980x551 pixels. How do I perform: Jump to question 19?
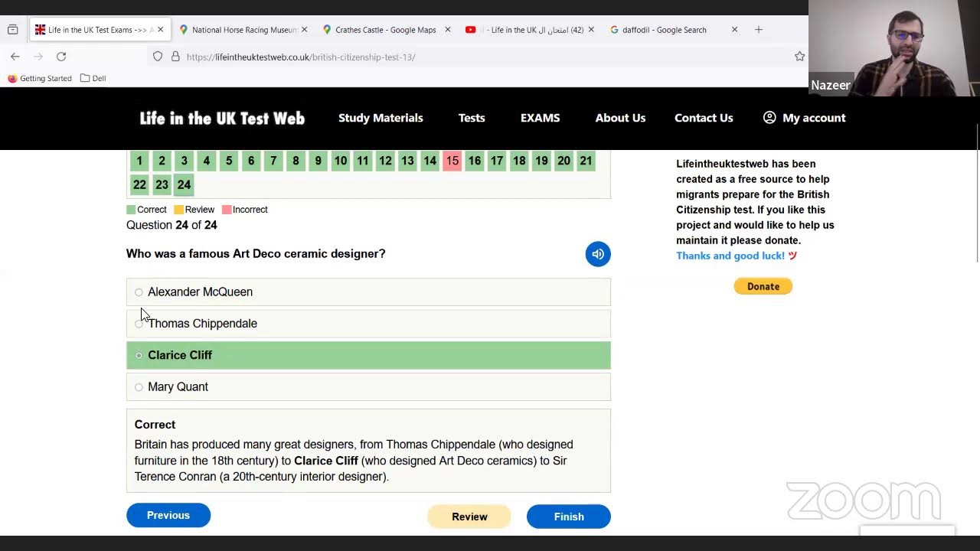pyautogui.click(x=541, y=161)
